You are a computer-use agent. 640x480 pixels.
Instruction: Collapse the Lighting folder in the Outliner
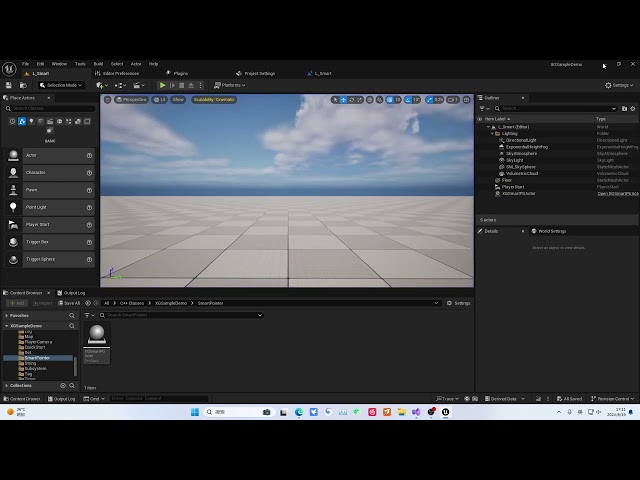click(492, 133)
